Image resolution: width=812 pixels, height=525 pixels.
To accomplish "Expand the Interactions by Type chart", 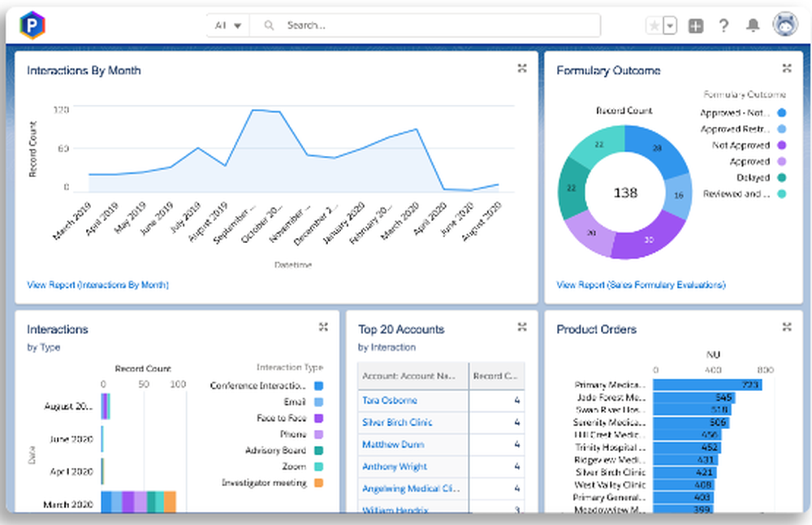I will click(323, 327).
